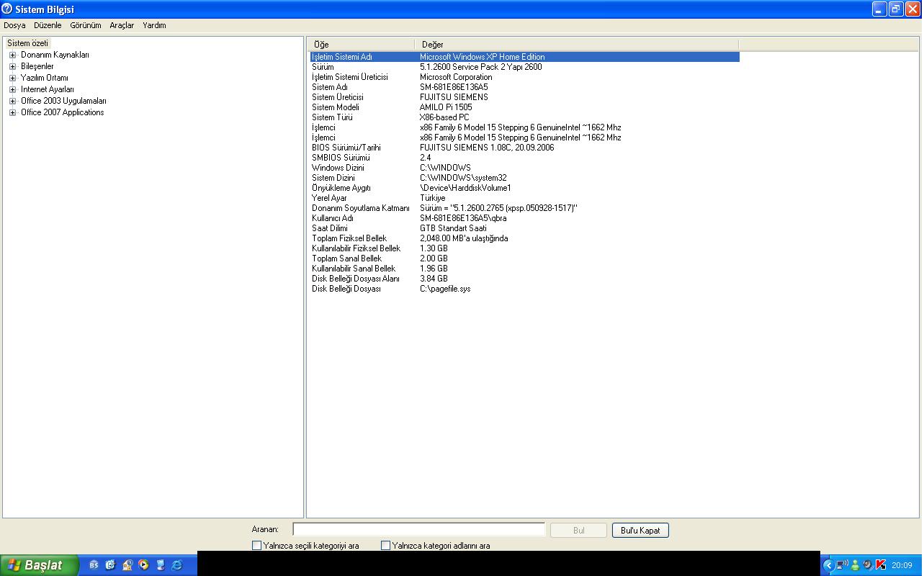
Task: Click the speaker audio tray icon
Action: (x=869, y=565)
